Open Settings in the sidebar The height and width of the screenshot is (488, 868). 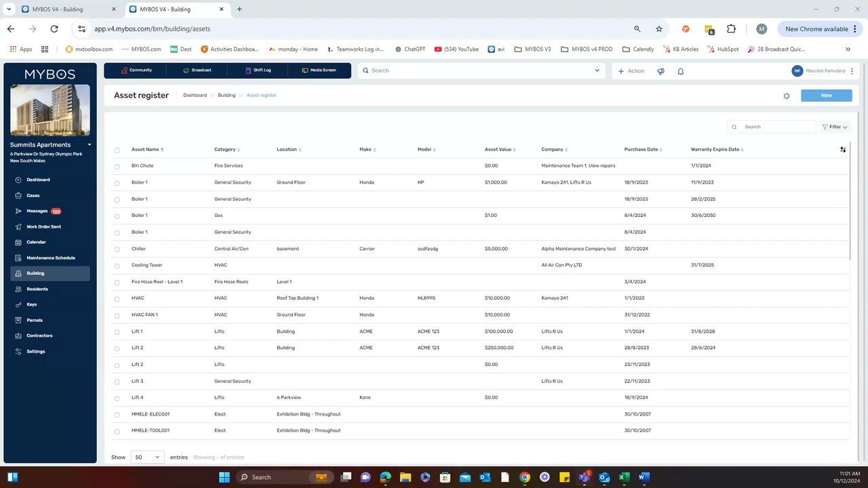(x=36, y=351)
